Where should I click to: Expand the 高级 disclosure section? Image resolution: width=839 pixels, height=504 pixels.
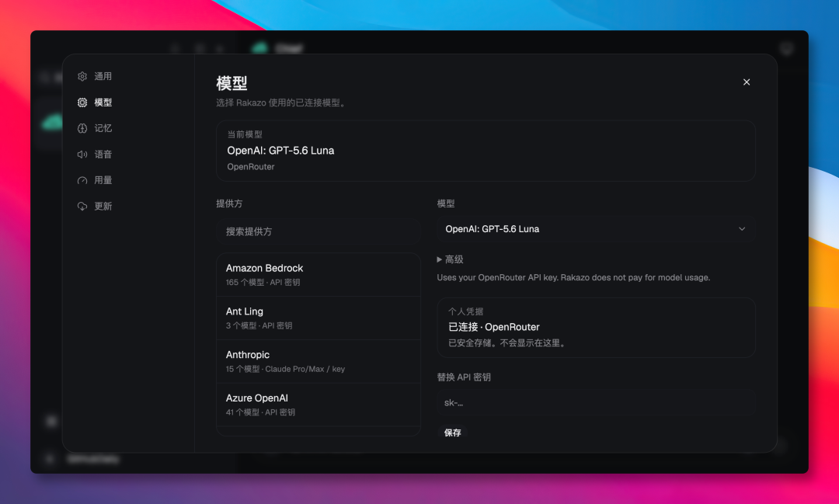450,259
